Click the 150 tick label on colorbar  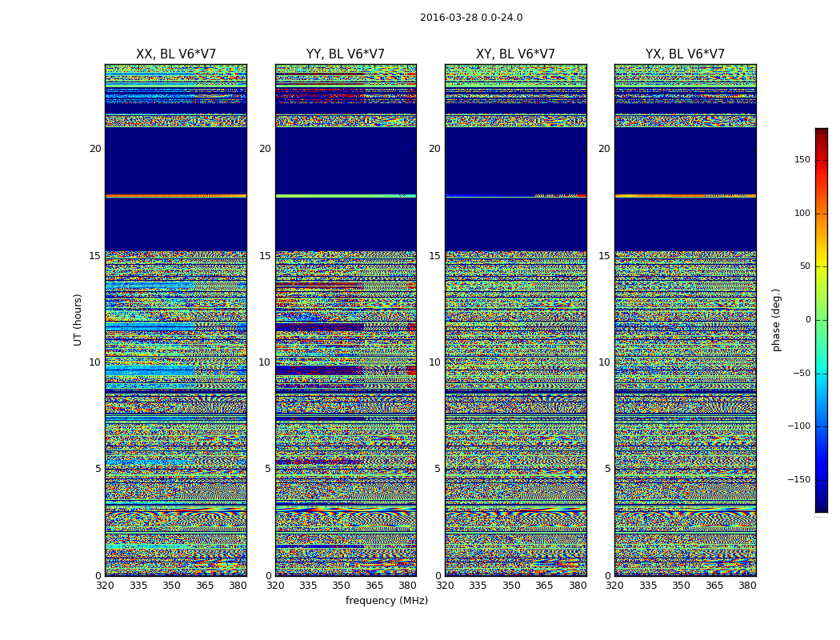[x=802, y=160]
